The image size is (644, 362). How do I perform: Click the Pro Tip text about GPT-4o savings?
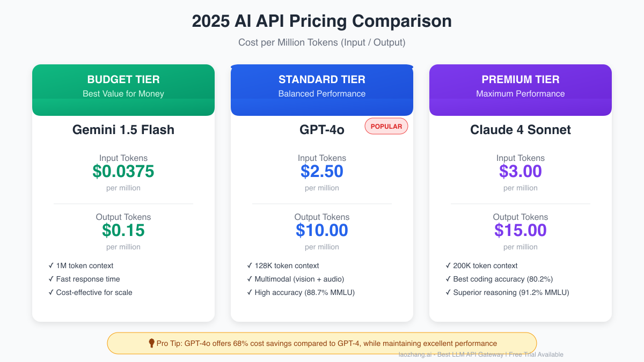click(326, 343)
